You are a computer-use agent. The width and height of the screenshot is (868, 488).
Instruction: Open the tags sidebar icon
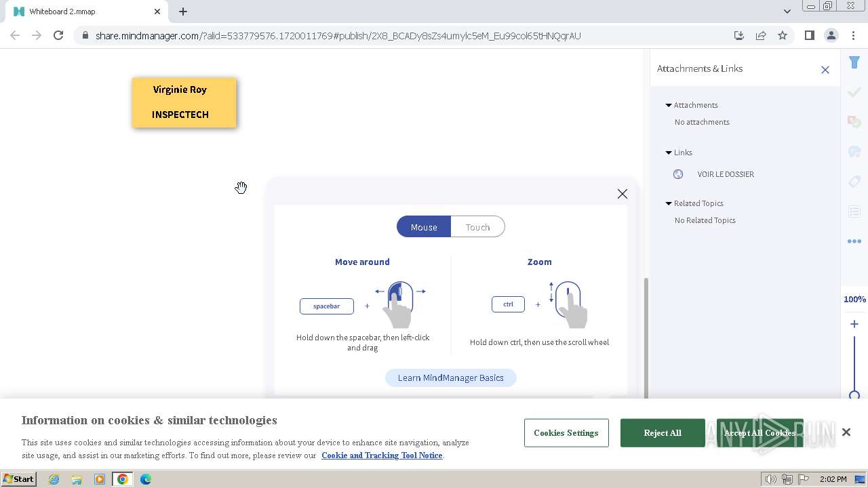tap(854, 182)
